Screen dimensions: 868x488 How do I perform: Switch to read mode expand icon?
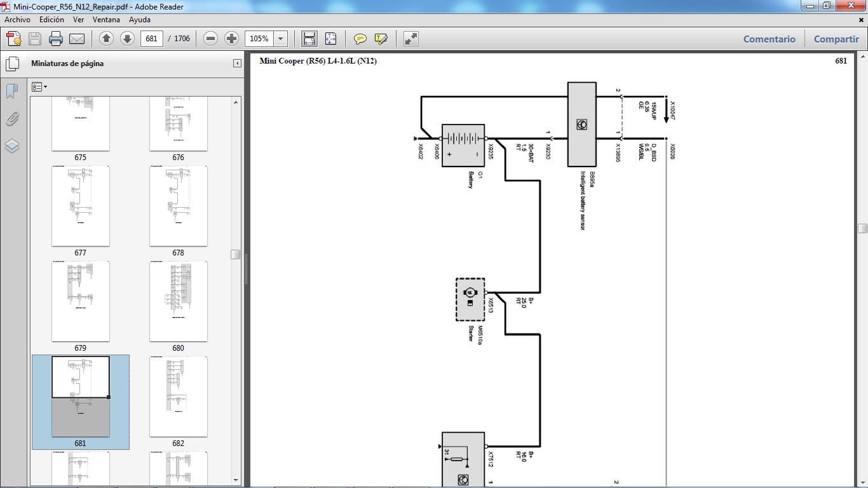tap(411, 39)
